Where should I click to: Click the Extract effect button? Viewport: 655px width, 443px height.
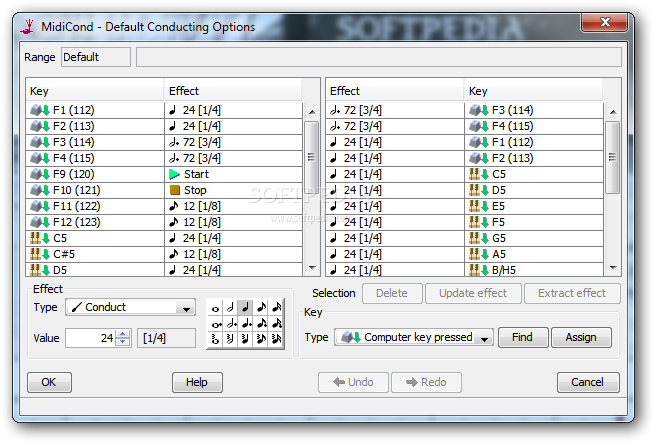[572, 293]
